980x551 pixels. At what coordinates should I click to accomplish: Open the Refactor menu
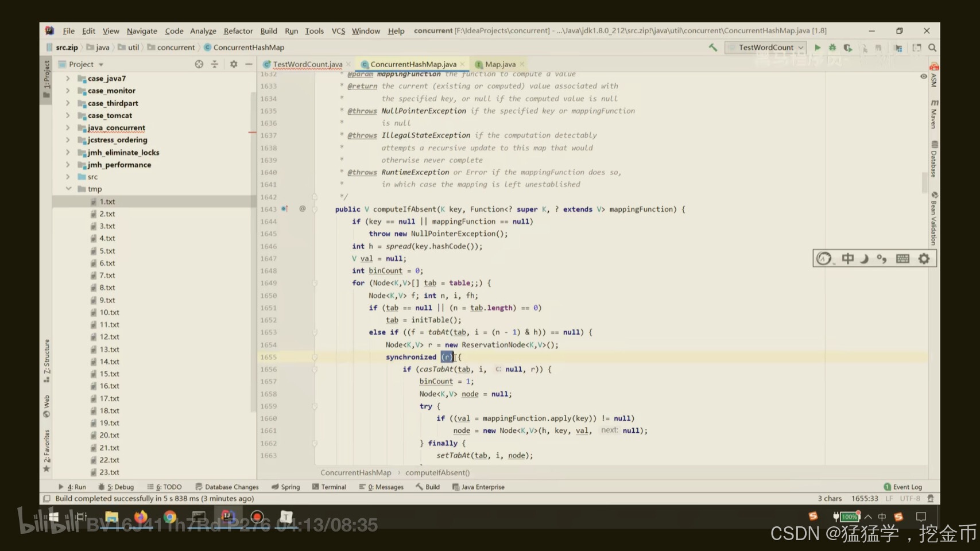tap(238, 31)
